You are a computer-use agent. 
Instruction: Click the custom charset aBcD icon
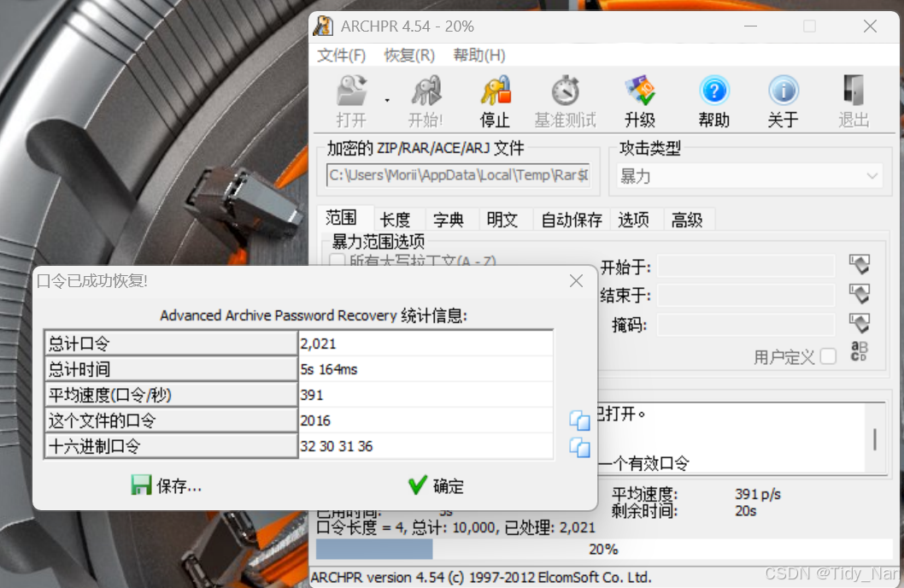(x=859, y=351)
